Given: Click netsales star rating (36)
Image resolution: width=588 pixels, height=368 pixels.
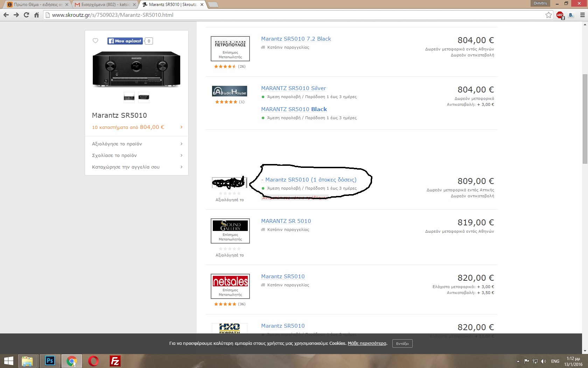Looking at the screenshot, I should 230,304.
